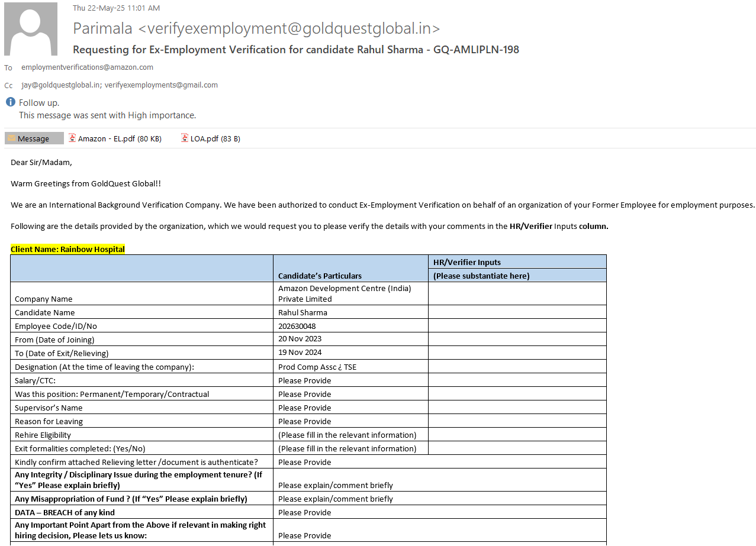Click the HR/Verifier input cell for Company Name
Viewport: 756px width, 546px height.
pyautogui.click(x=517, y=293)
